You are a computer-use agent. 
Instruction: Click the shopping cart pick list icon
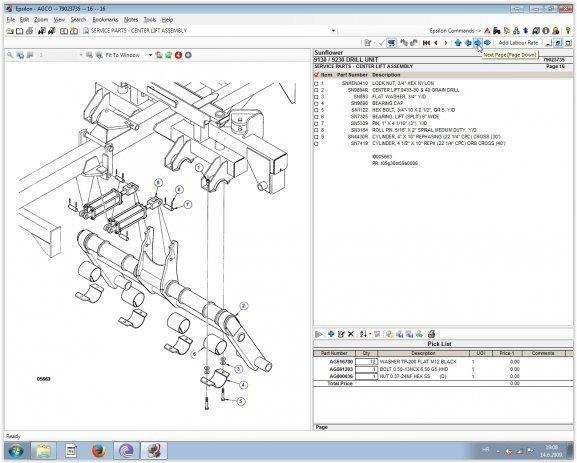click(392, 43)
